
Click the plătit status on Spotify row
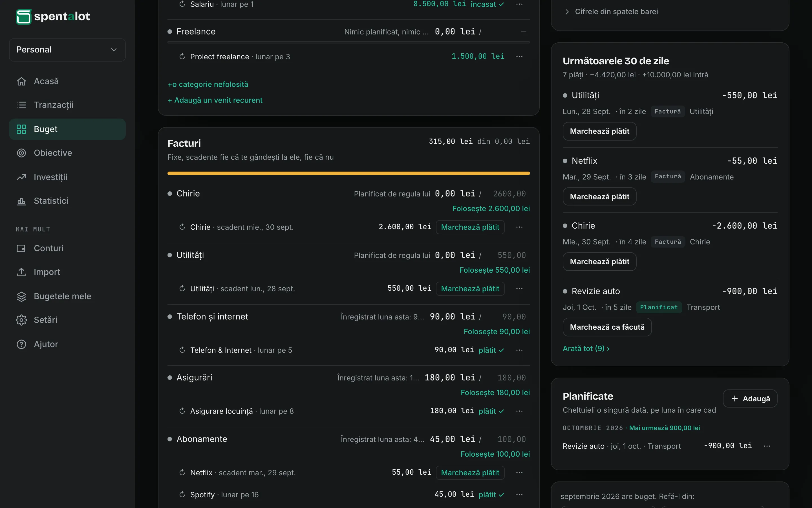(491, 495)
